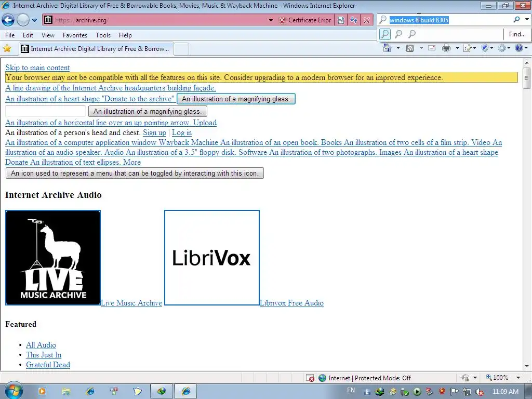Click the menu toggle icon button
Viewport: 532px width, 399px height.
tap(135, 173)
